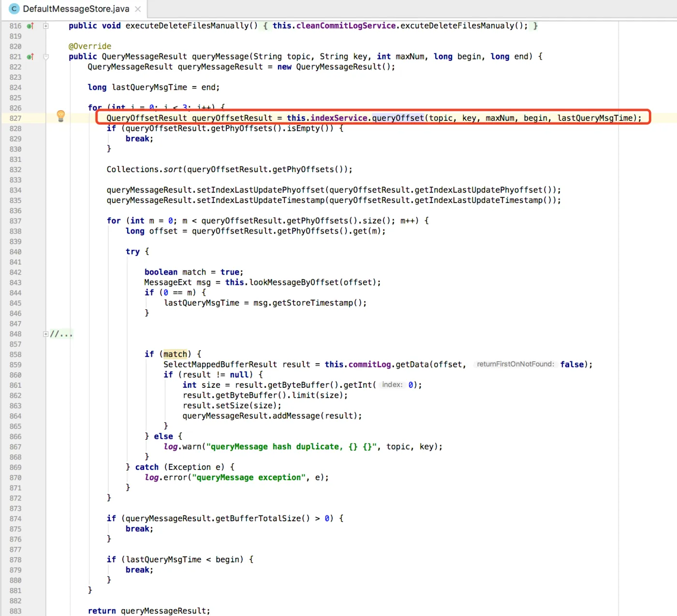Click the catch keyword on line 869

point(147,467)
